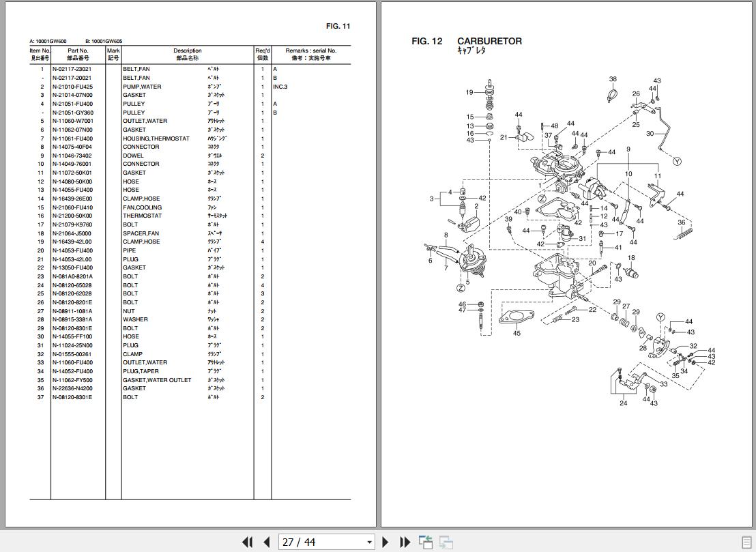
Task: Go to the next page
Action: [386, 542]
